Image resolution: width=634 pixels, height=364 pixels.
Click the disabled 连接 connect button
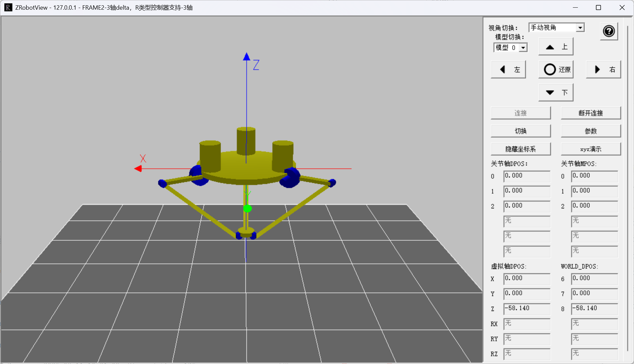[520, 113]
